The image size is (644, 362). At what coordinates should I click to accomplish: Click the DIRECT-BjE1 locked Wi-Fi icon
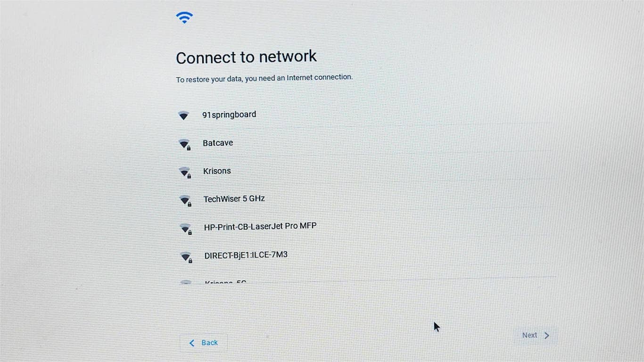tap(186, 257)
